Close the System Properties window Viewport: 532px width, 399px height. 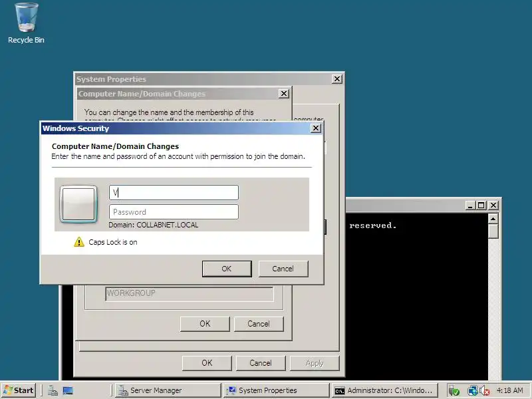click(x=336, y=79)
